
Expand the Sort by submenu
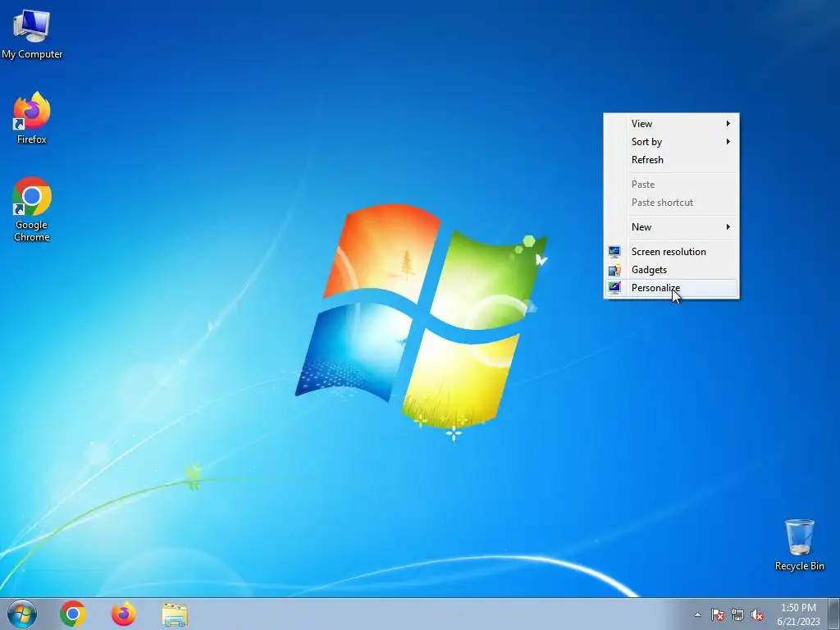pyautogui.click(x=671, y=142)
